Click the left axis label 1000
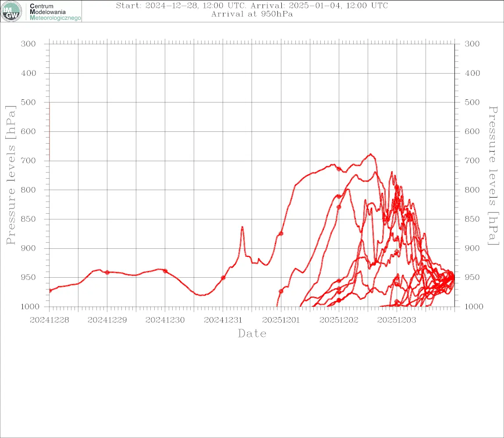The height and width of the screenshot is (438, 504). [x=30, y=307]
